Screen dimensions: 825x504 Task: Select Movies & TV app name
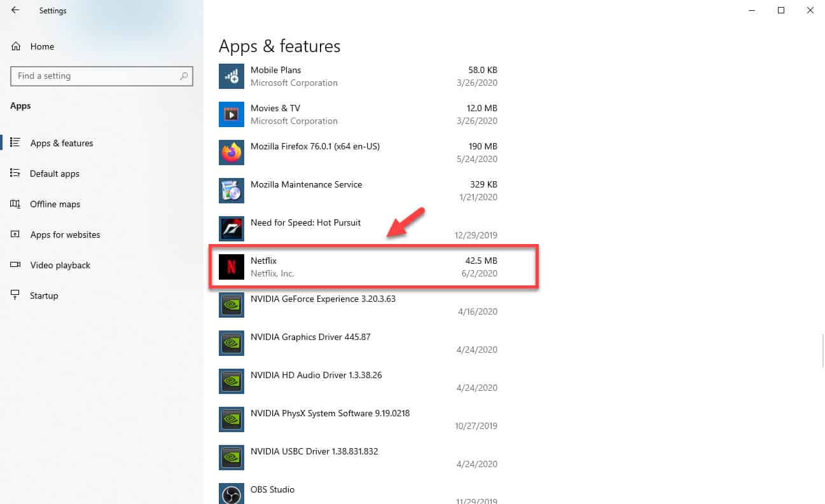point(275,108)
